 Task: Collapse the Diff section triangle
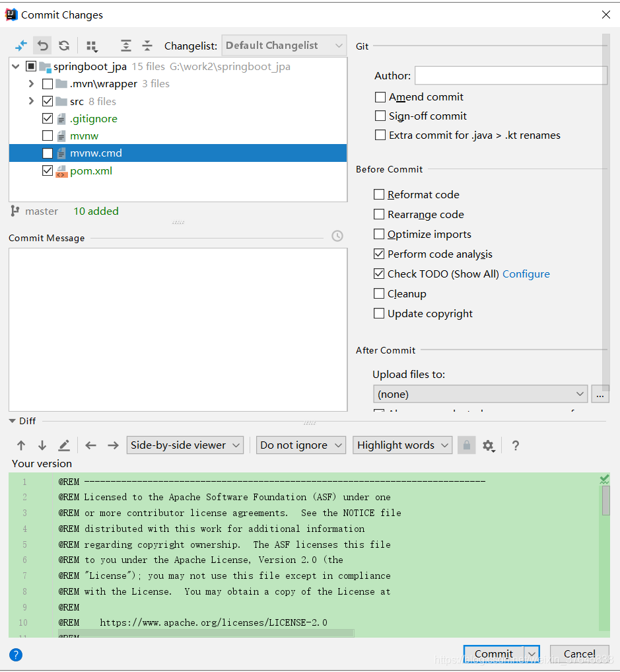coord(12,421)
